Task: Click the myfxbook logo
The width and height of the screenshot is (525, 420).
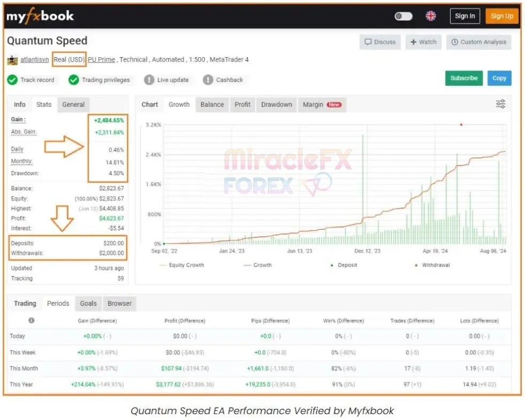Action: coord(40,16)
